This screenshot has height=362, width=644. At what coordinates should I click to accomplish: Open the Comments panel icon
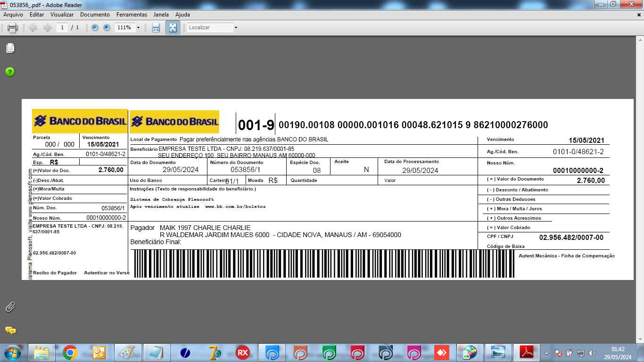(x=10, y=330)
